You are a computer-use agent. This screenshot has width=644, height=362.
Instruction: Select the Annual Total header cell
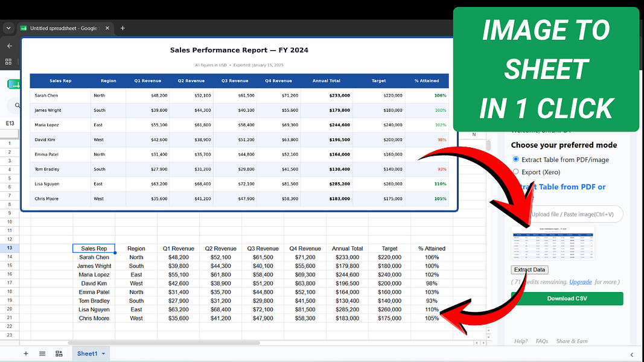(x=348, y=249)
